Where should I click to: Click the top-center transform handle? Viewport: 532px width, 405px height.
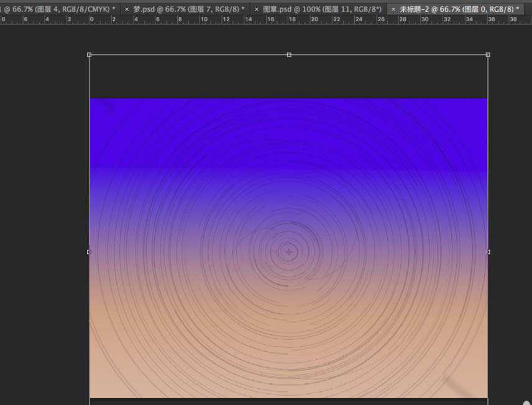(x=289, y=55)
